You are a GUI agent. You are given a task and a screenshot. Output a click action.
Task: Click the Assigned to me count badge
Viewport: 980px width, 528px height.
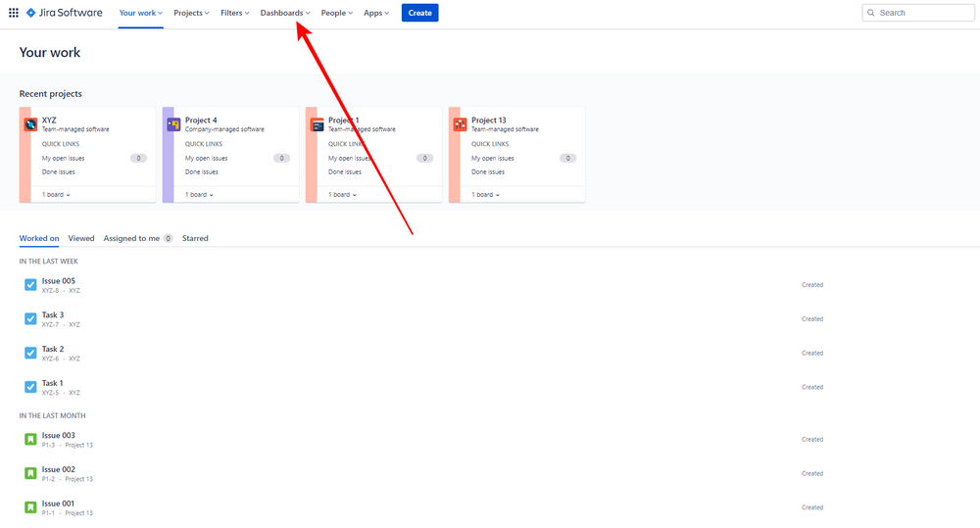[x=169, y=238]
